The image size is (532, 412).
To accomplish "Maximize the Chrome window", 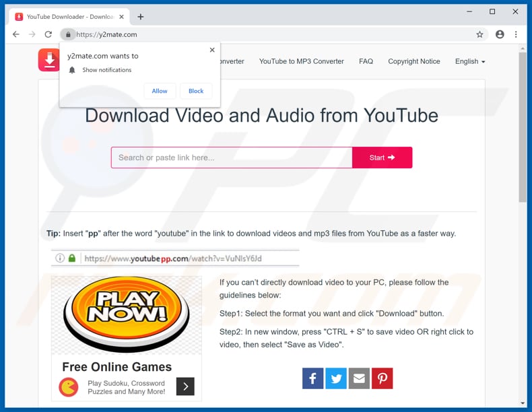I will pos(492,11).
